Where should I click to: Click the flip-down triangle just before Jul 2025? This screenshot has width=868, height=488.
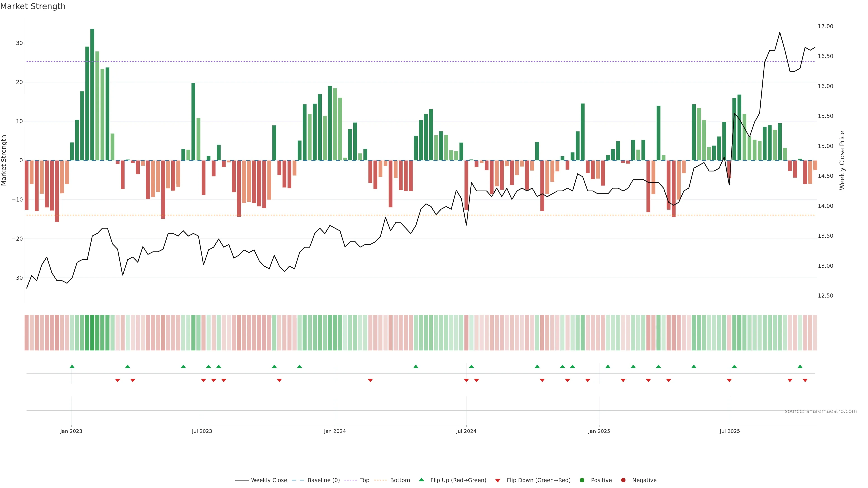click(729, 380)
